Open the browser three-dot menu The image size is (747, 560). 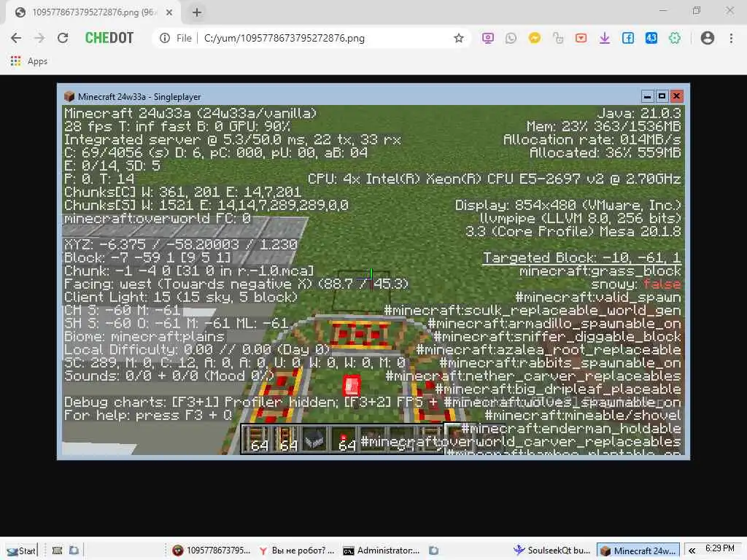(x=731, y=38)
